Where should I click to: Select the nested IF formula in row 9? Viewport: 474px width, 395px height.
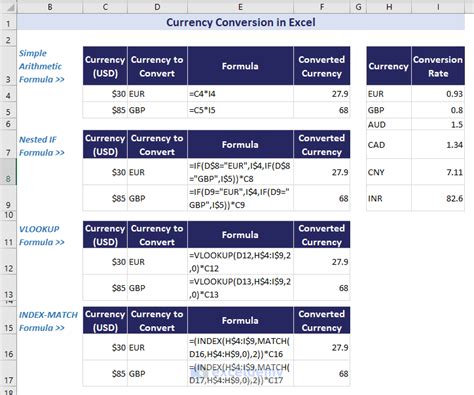(240, 198)
